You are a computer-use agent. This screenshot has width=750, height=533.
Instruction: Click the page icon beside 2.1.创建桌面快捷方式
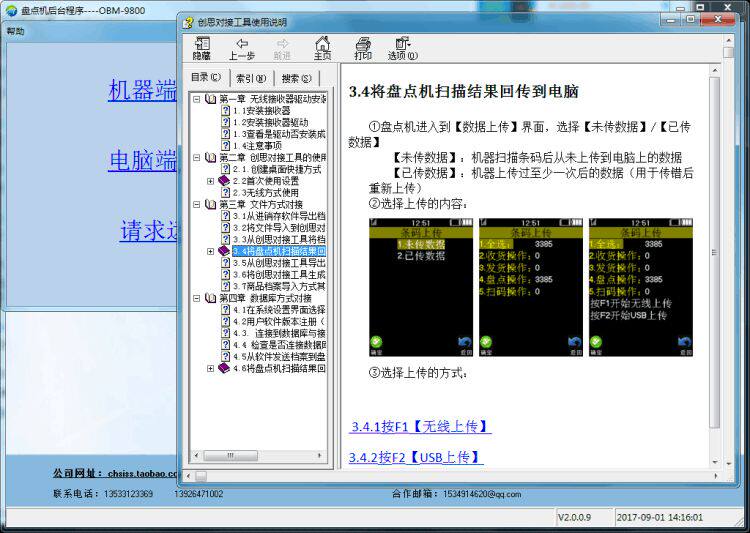(226, 169)
